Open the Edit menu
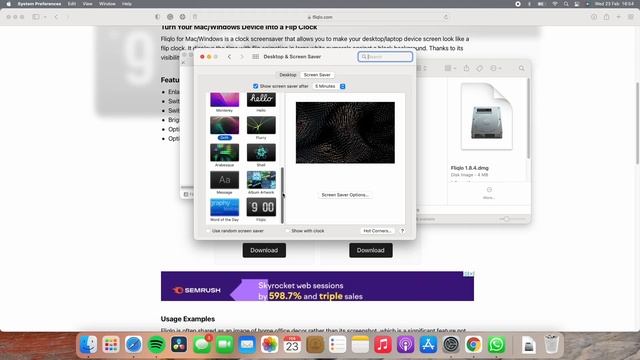Screen dimensions: 640x360 coord(72,4)
